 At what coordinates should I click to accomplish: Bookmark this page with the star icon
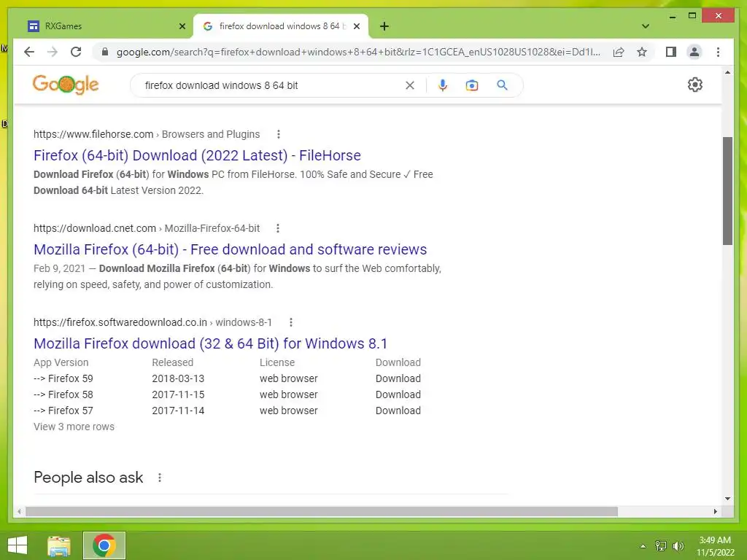point(642,52)
